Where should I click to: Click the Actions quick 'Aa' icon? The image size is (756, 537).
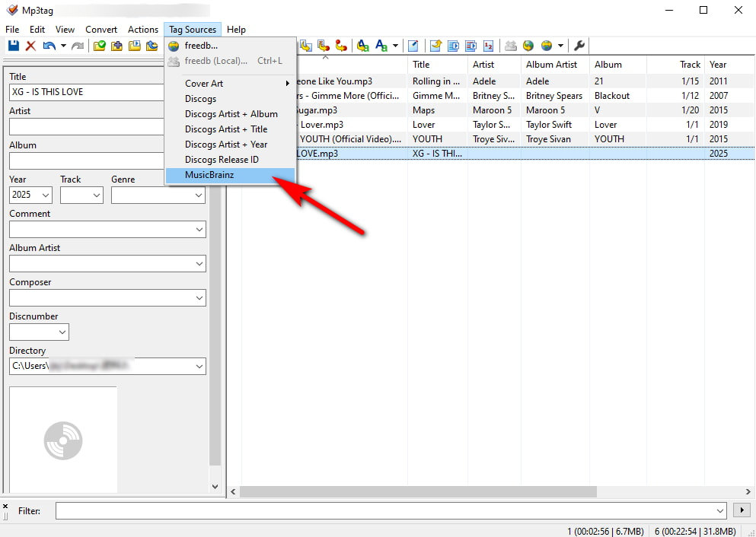[x=363, y=46]
